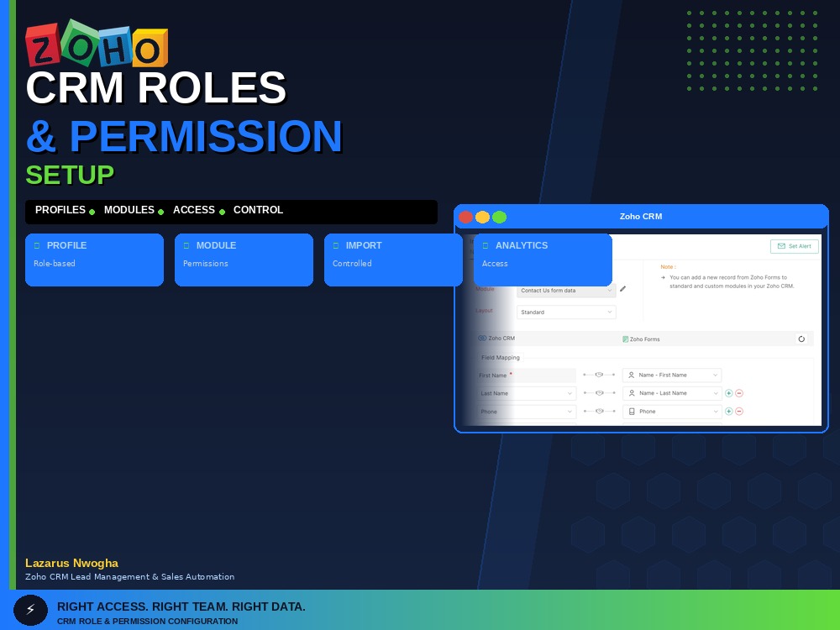Select the IMPORT Controlled card
The height and width of the screenshot is (630, 840).
click(x=393, y=260)
